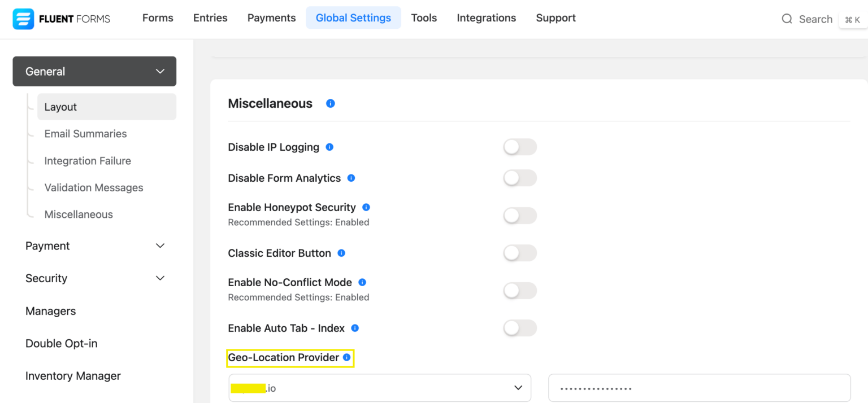Viewport: 868px width, 403px height.
Task: Open the Search tool
Action: 807,19
